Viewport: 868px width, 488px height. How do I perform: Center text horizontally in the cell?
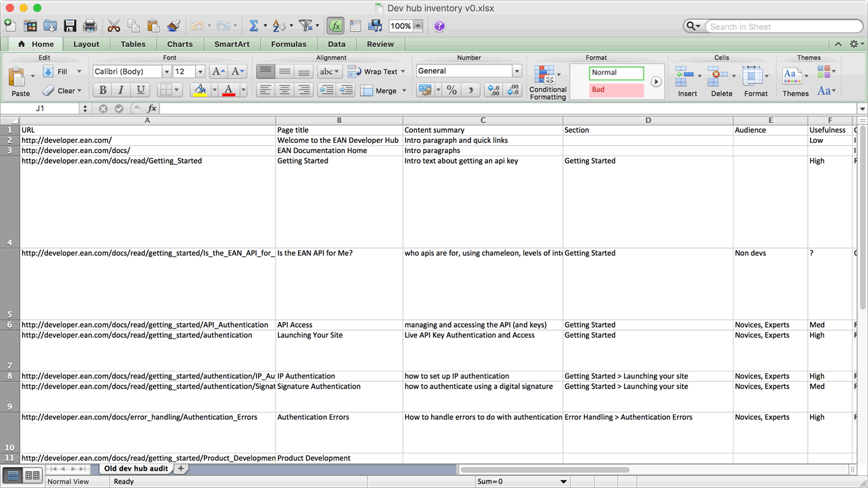(285, 90)
